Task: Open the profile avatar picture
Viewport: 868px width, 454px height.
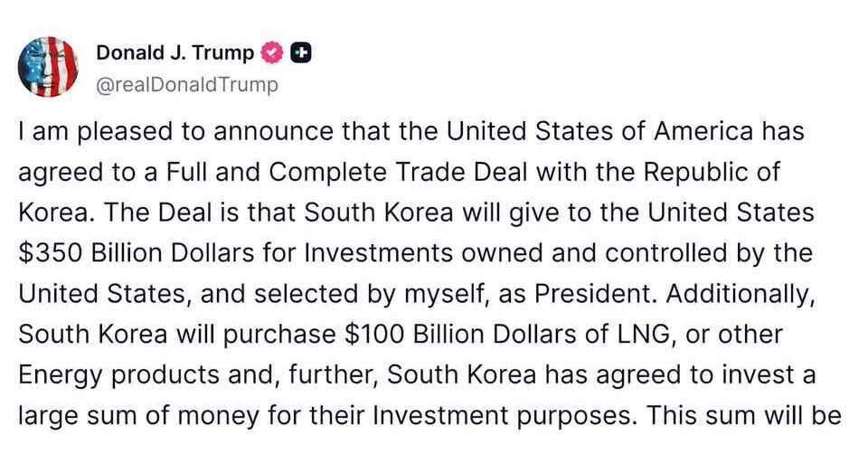Action: [48, 66]
